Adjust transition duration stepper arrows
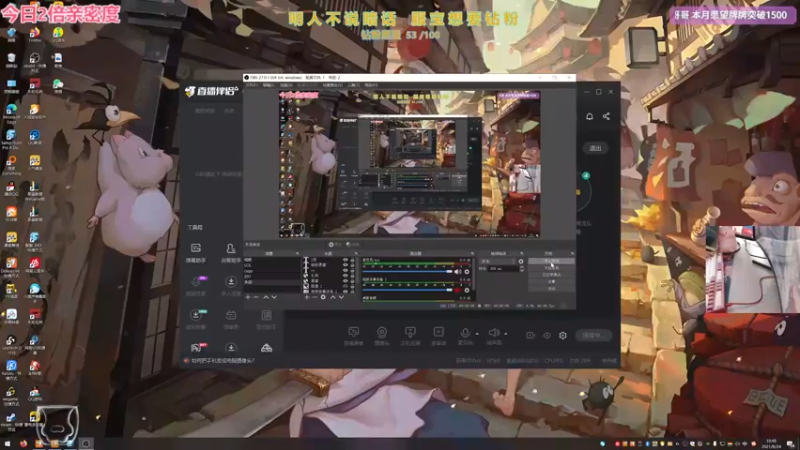 pos(521,268)
